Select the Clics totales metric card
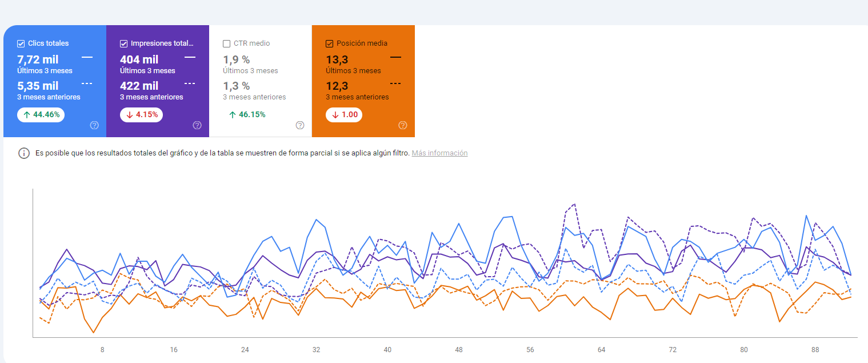 pyautogui.click(x=55, y=81)
